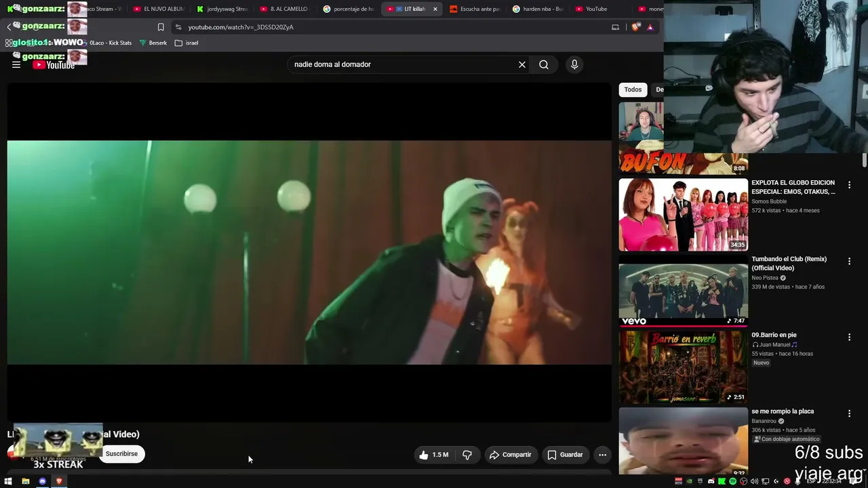Open options menu for 'se me rompio la placa'
The height and width of the screenshot is (488, 868).
(849, 413)
